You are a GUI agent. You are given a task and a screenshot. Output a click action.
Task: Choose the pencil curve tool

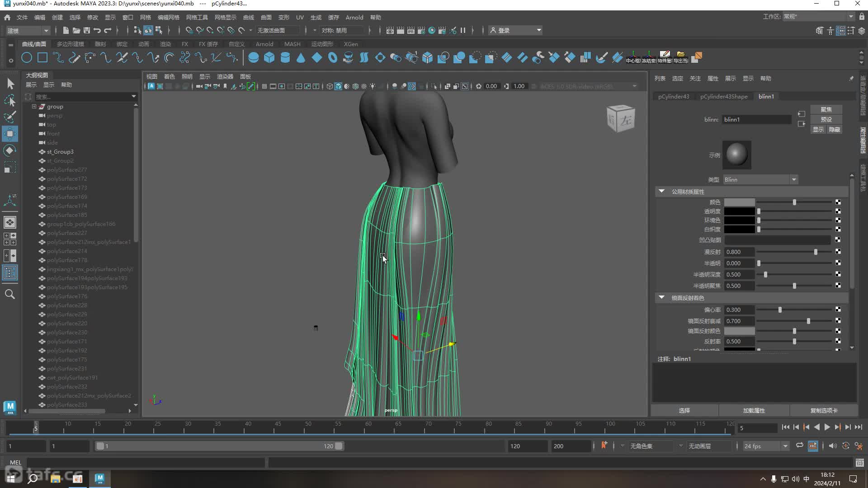tap(74, 58)
